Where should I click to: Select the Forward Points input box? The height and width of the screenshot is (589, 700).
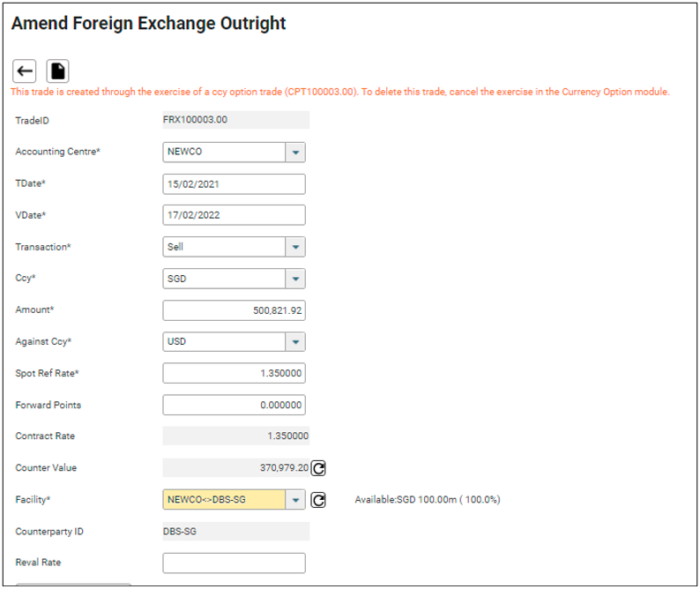(x=234, y=406)
